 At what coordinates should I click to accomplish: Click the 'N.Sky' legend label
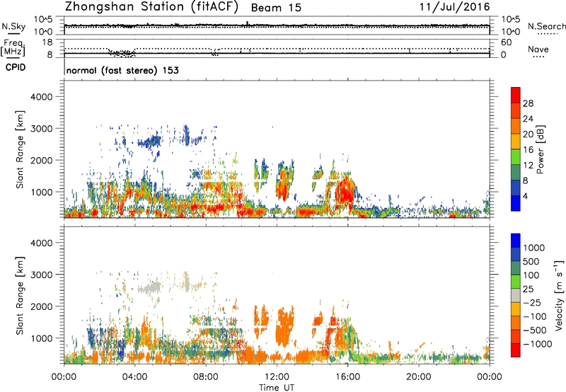point(13,26)
